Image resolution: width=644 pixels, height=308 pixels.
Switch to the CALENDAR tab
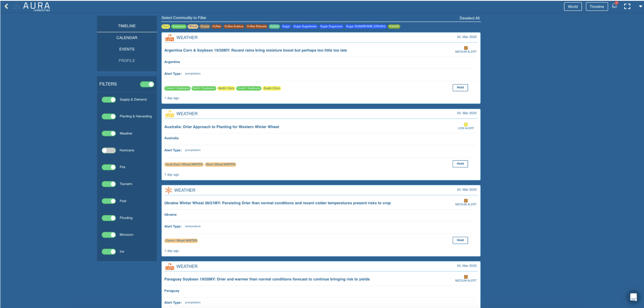[x=127, y=38]
